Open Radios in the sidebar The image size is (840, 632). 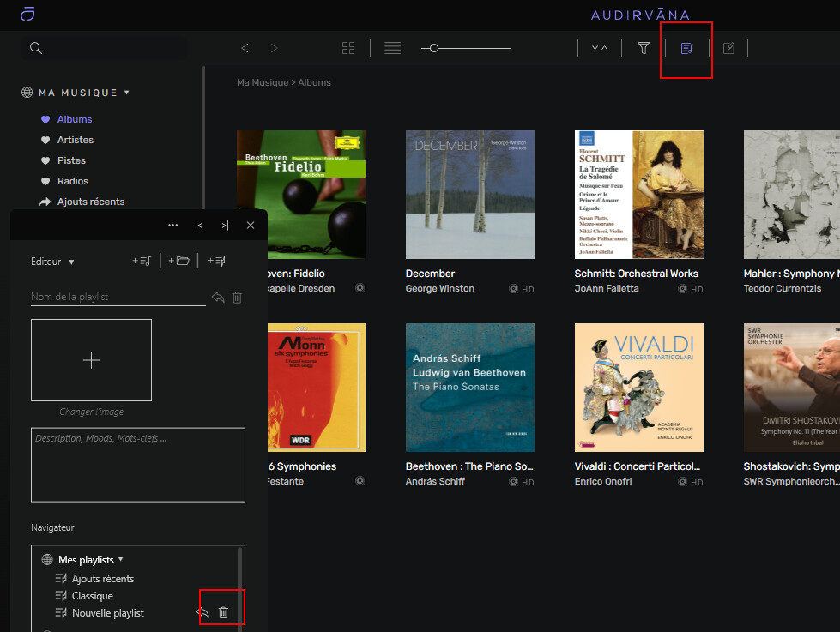pos(73,181)
